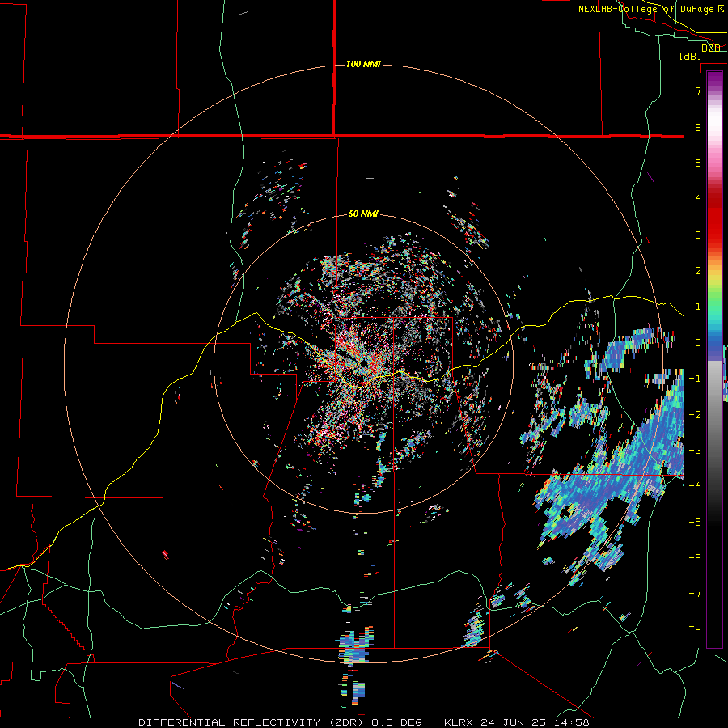
Task: Click the DIFFERENTIAL REFLECTIVITY (ZDR) caption
Action: point(252,722)
